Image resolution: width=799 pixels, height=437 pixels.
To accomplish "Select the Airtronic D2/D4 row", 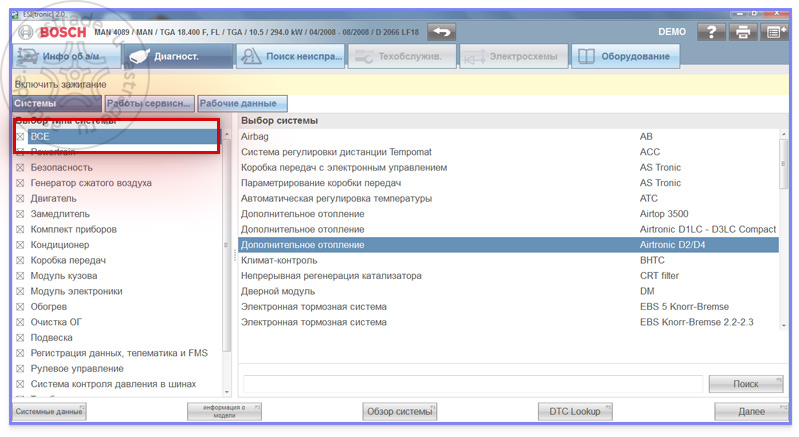I will pyautogui.click(x=508, y=244).
